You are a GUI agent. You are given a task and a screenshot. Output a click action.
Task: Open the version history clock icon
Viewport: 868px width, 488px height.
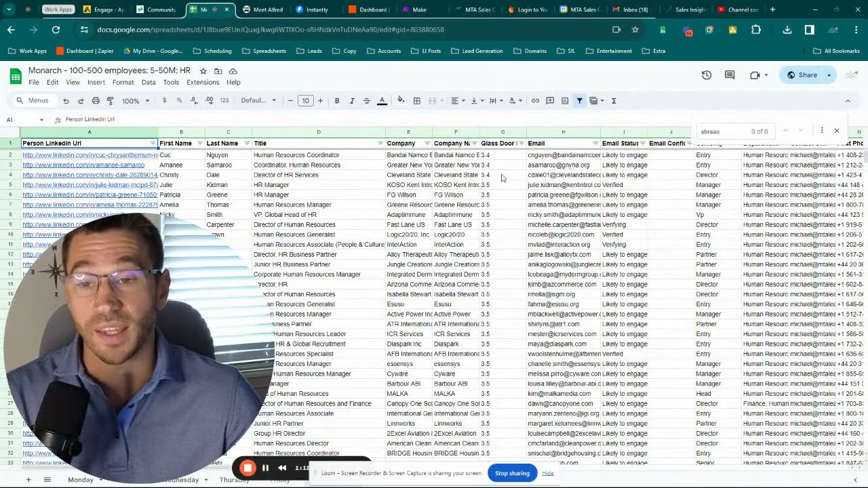pos(707,75)
